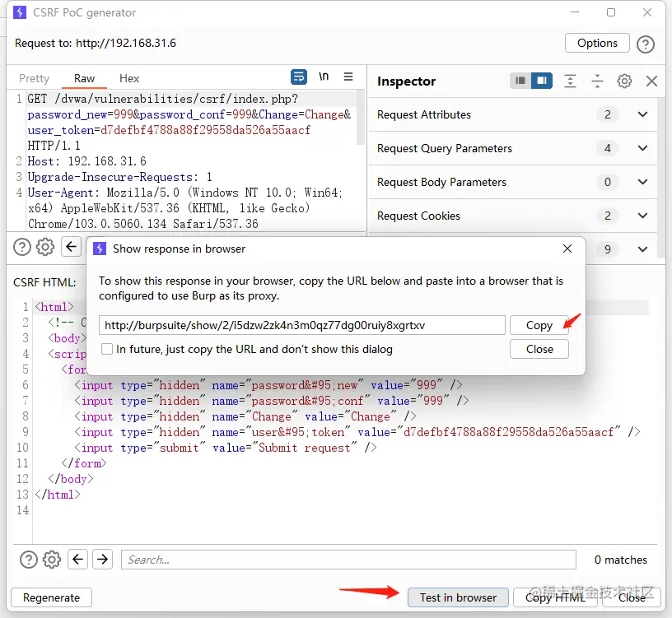
Task: Switch Inspector to side panel layout
Action: (x=542, y=81)
